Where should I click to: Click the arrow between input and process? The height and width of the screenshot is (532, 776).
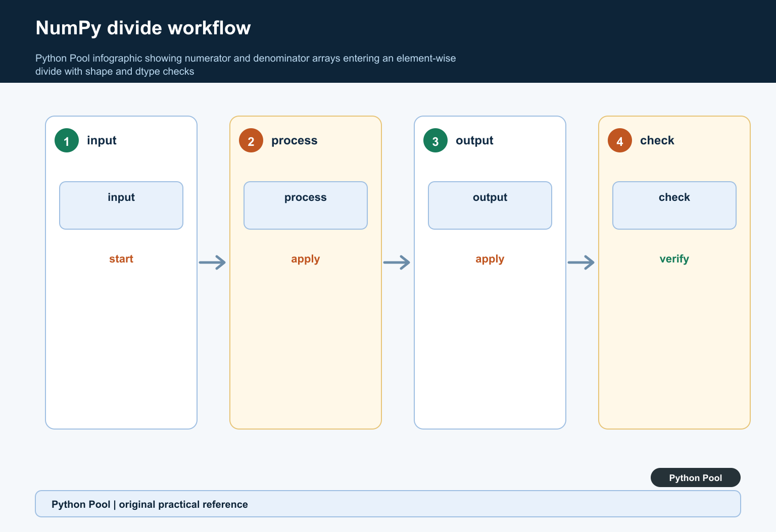[x=213, y=262]
